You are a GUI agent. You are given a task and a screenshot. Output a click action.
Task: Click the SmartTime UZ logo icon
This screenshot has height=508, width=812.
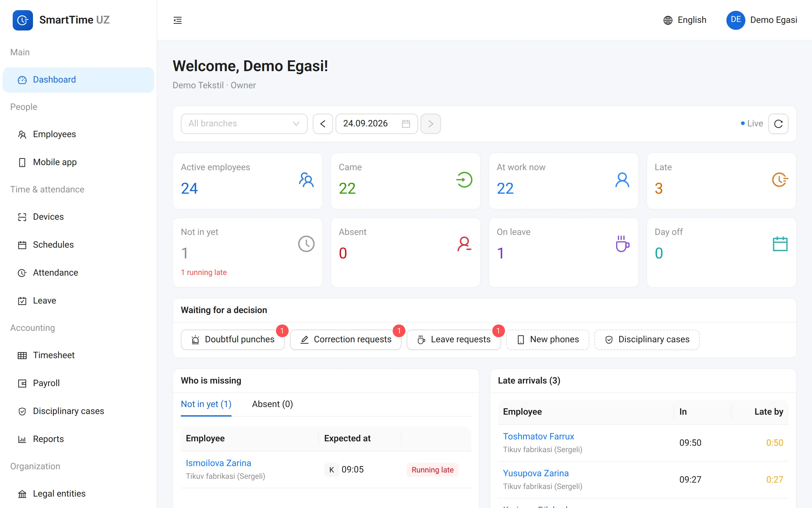click(x=23, y=20)
